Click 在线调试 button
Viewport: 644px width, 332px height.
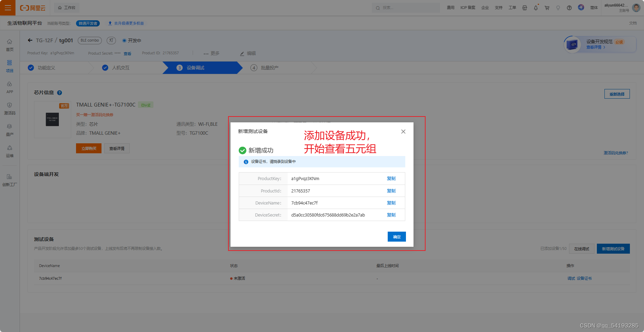click(582, 248)
